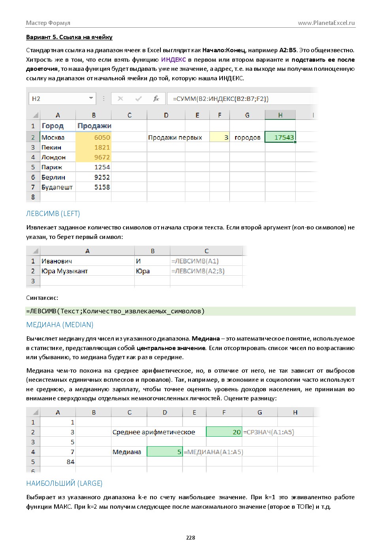Click the "Продажи" header cell
Viewport: 392px width, 555px height.
tap(94, 126)
